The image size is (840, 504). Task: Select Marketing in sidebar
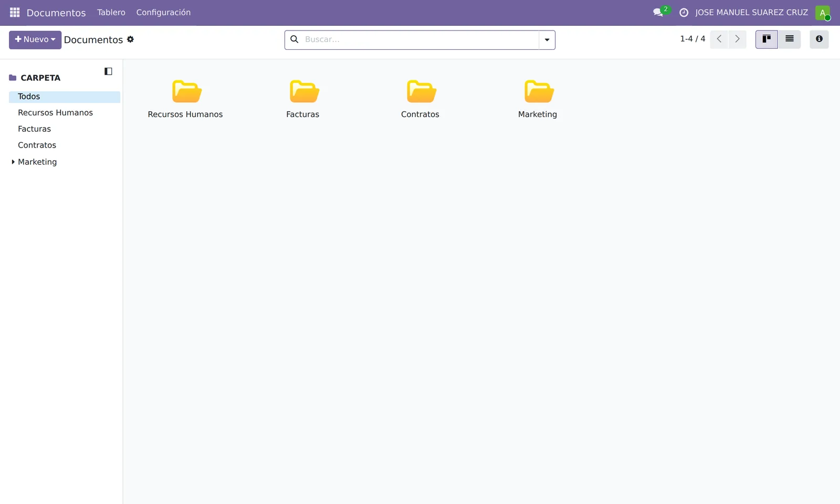click(x=37, y=162)
